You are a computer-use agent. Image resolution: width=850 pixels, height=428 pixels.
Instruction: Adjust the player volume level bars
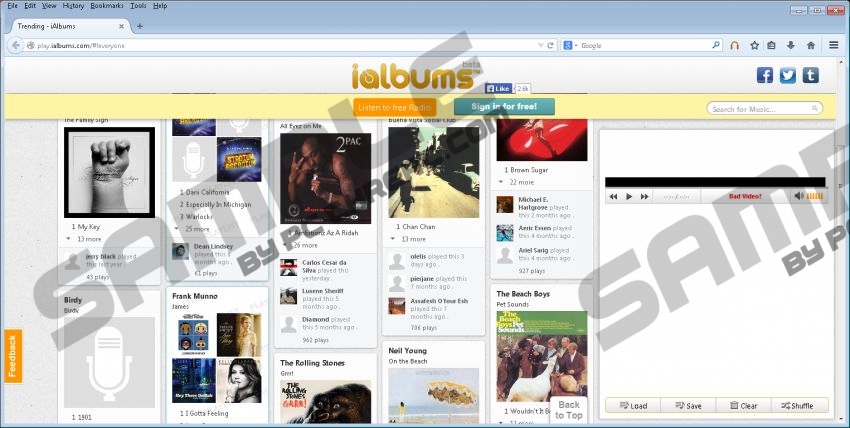tap(815, 196)
